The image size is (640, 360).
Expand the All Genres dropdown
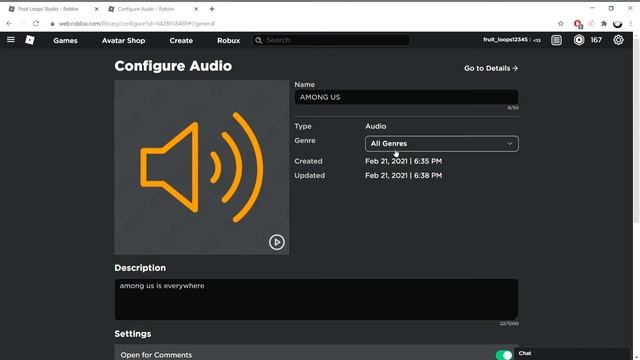(442, 144)
